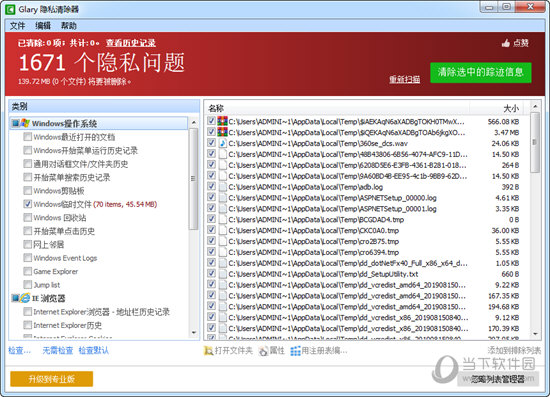Select 网上邻居 category item
The width and height of the screenshot is (550, 397).
click(48, 244)
